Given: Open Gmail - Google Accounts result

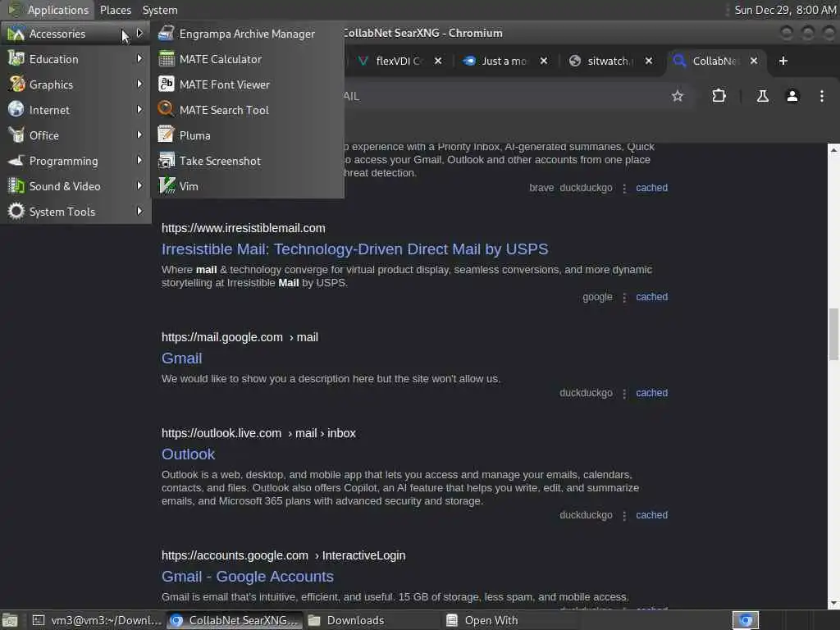Looking at the screenshot, I should click(248, 577).
